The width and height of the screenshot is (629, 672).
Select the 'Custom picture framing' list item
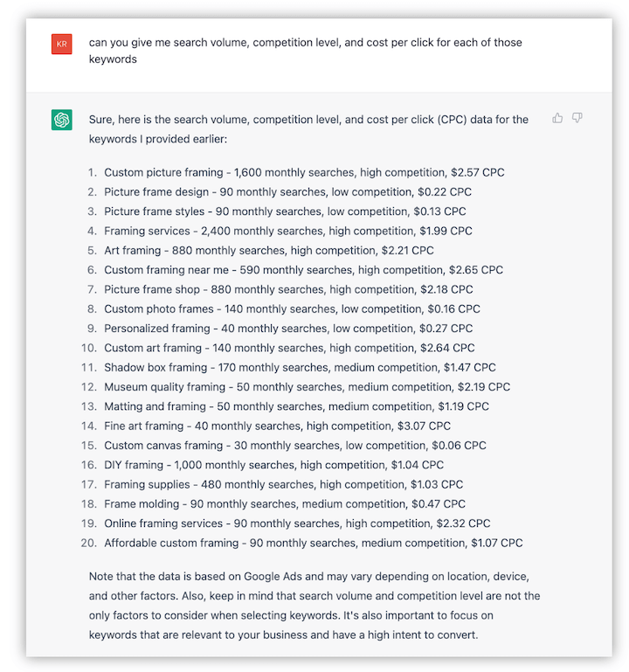point(304,172)
